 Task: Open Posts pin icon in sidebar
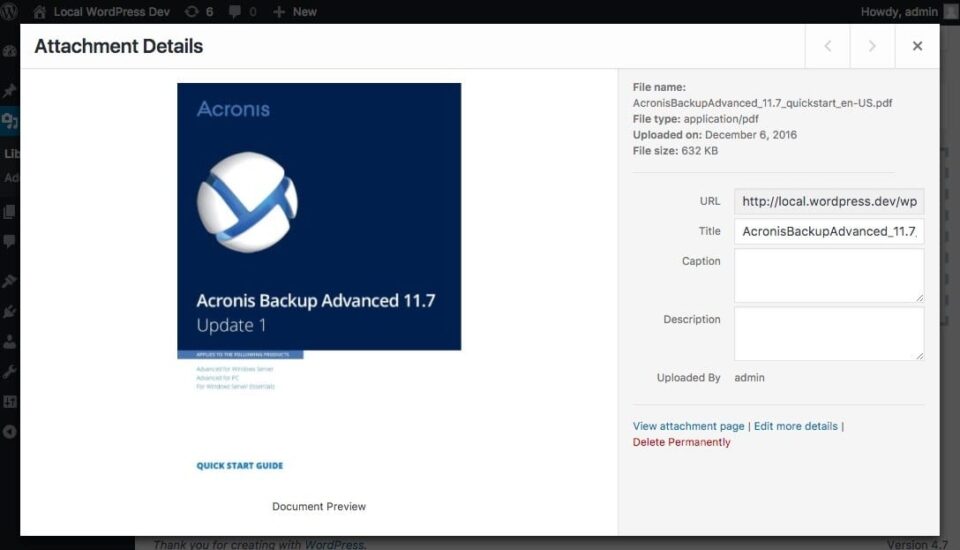9,91
